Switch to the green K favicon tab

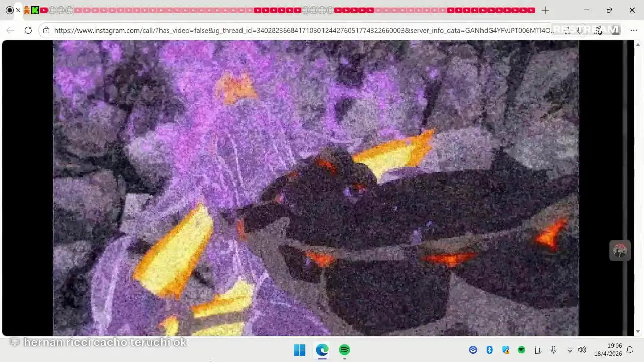[x=35, y=10]
